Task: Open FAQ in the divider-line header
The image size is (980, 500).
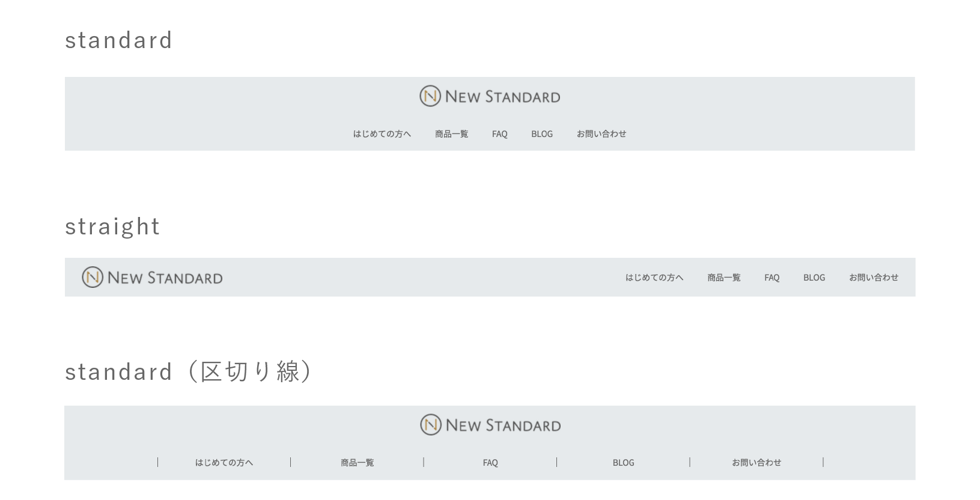Action: [x=490, y=463]
